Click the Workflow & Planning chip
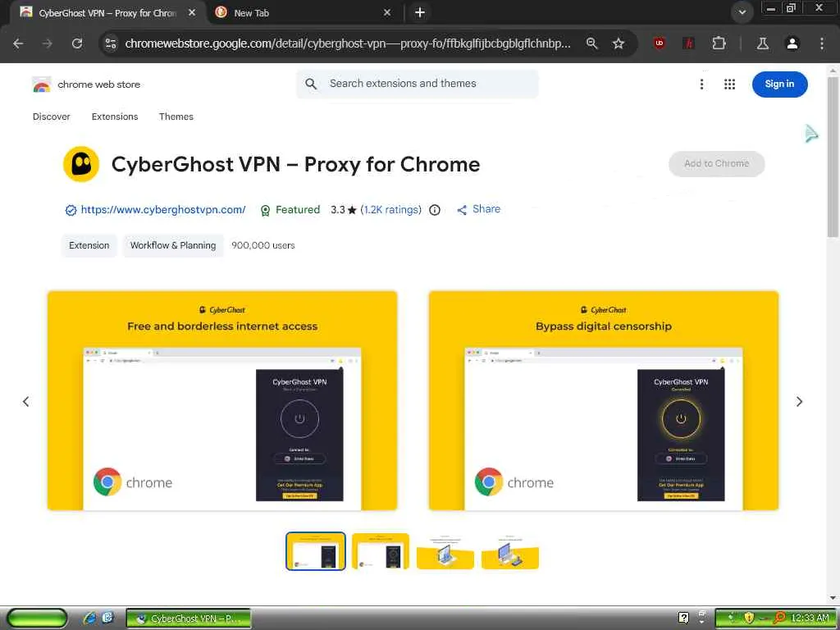This screenshot has height=630, width=840. point(173,245)
